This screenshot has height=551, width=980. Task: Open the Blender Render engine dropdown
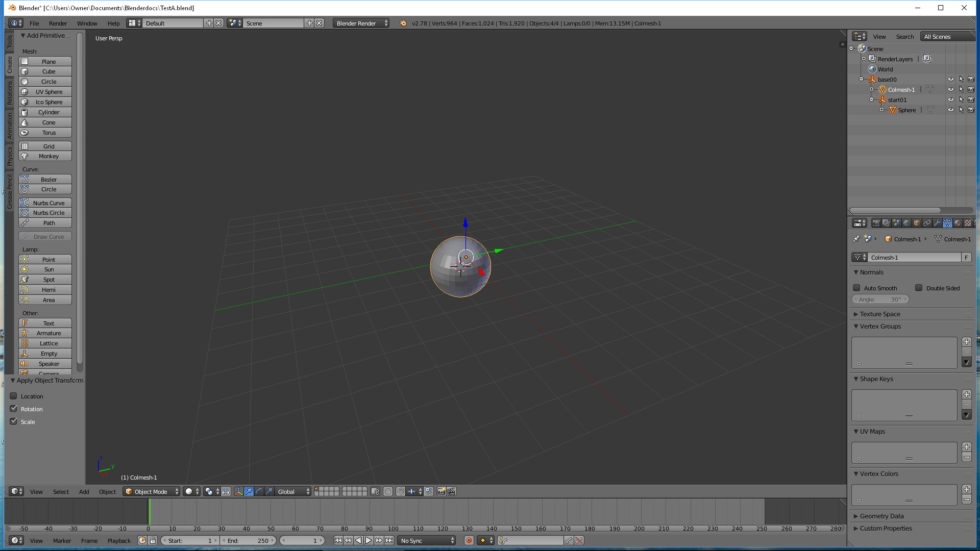click(361, 23)
